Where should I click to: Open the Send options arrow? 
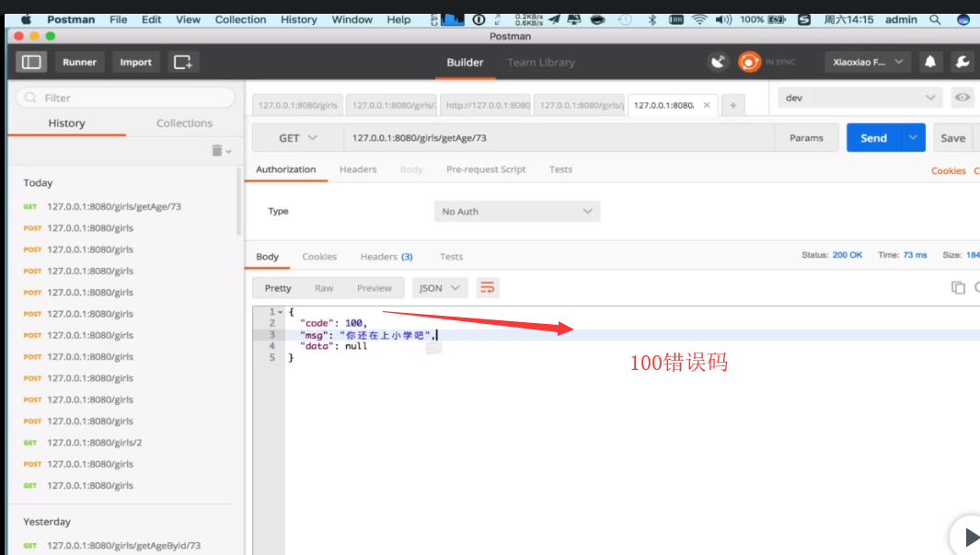tap(913, 137)
